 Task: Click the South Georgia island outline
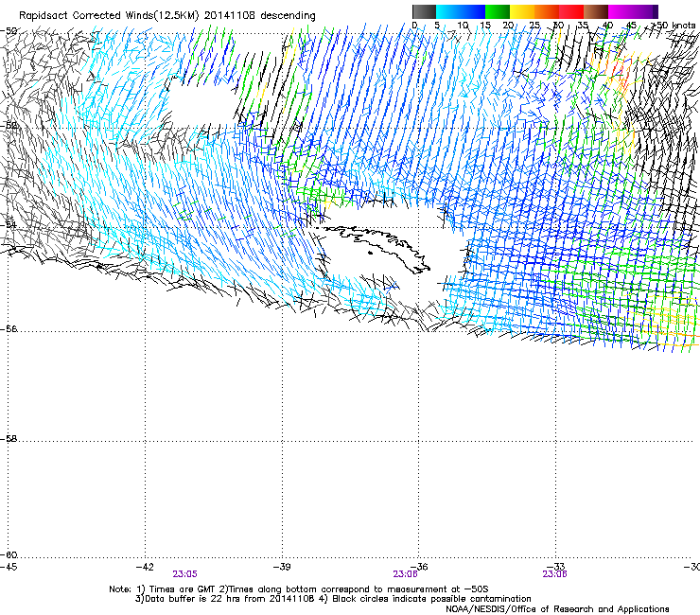tap(373, 248)
